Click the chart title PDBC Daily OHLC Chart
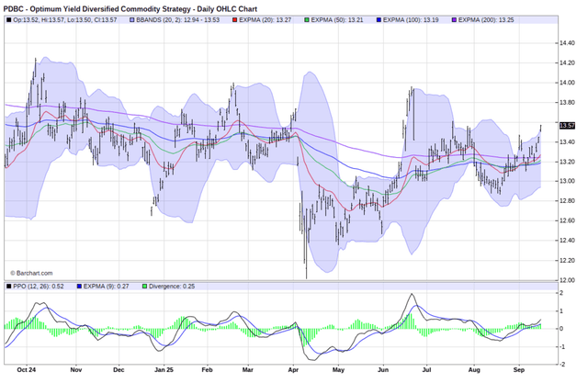This screenshot has width=588, height=383. [x=130, y=8]
